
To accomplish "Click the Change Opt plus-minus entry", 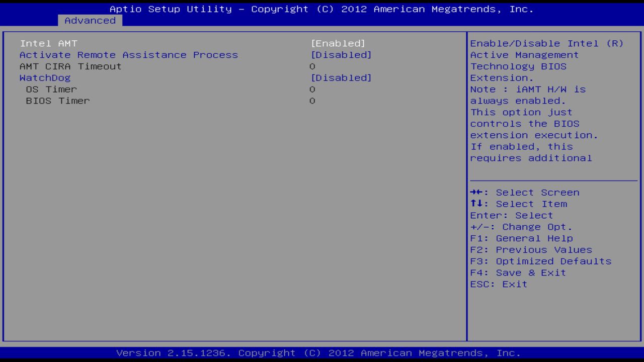I will pyautogui.click(x=520, y=227).
